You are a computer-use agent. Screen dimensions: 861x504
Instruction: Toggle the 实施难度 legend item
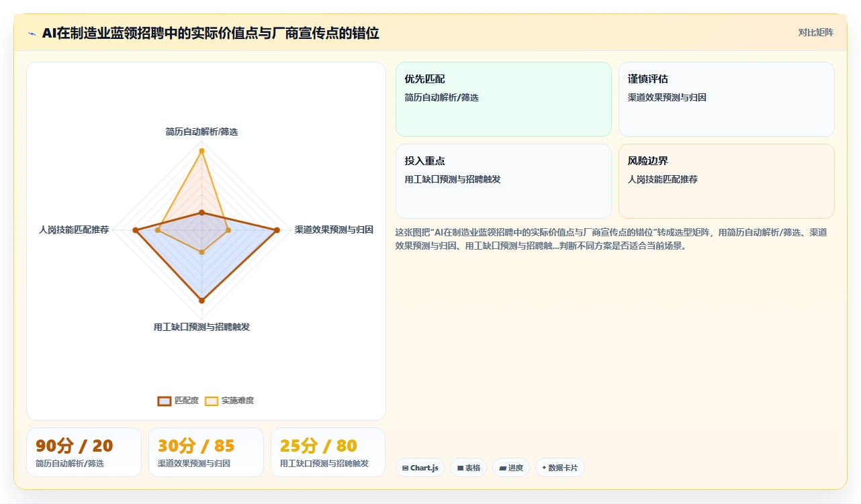(x=229, y=401)
